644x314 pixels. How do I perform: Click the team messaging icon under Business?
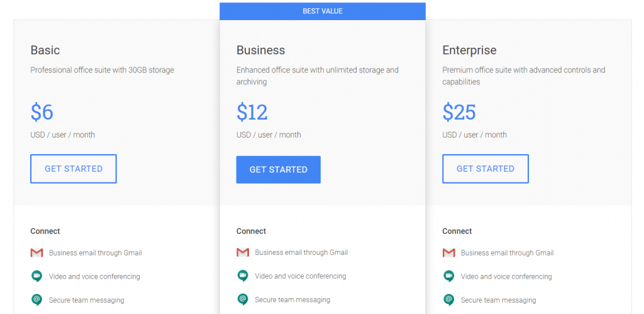(x=243, y=300)
